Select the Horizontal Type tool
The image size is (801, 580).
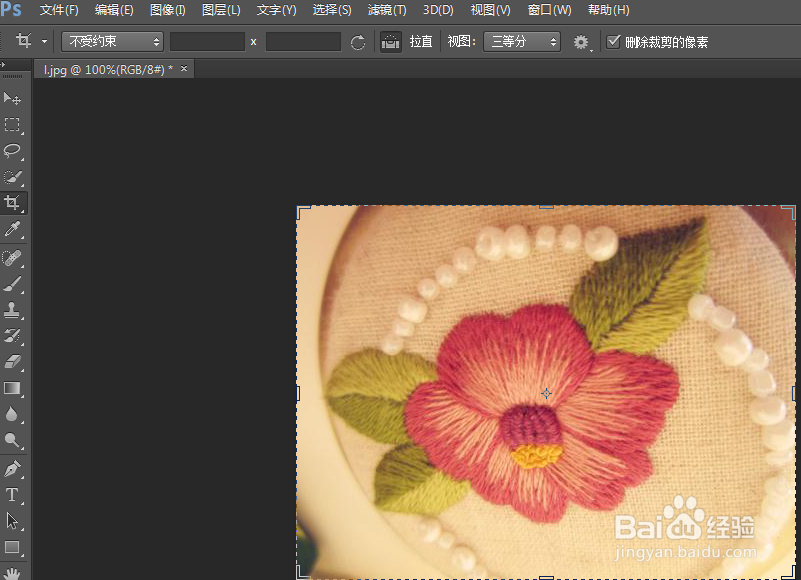12,495
